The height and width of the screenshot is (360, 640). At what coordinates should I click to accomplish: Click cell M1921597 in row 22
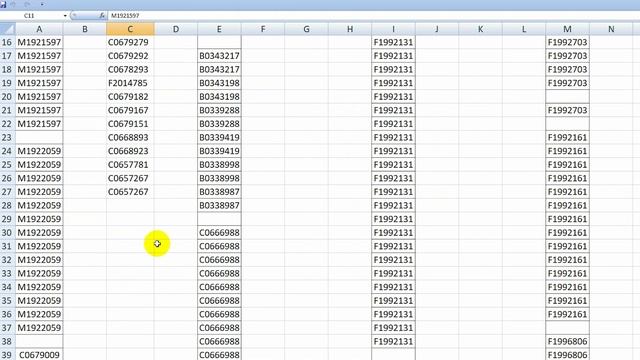[39, 124]
